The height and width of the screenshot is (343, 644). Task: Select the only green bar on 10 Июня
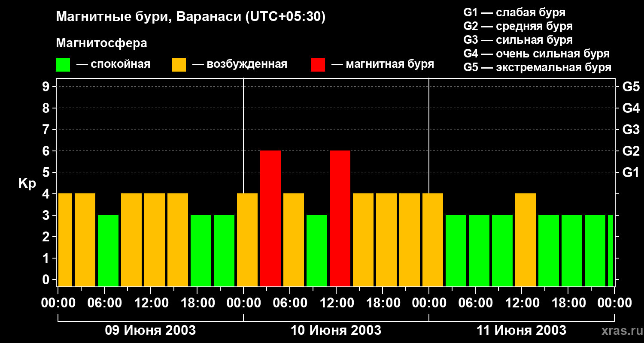[317, 250]
